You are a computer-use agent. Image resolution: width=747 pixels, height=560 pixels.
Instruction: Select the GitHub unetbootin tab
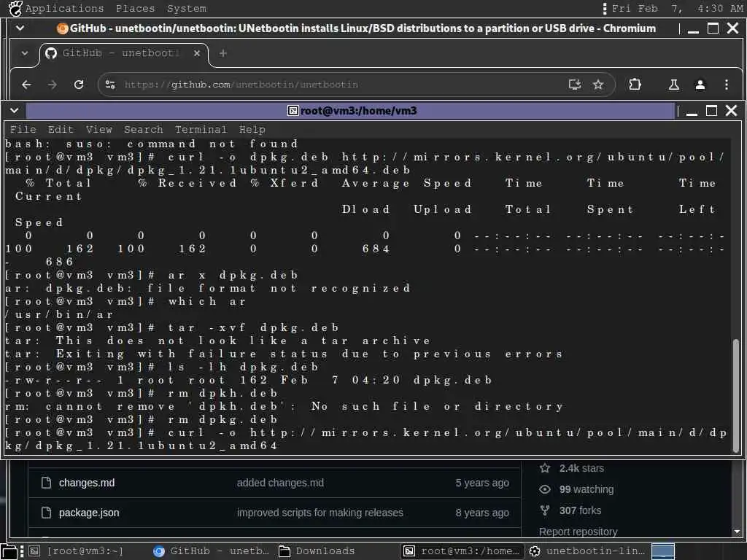[x=123, y=53]
